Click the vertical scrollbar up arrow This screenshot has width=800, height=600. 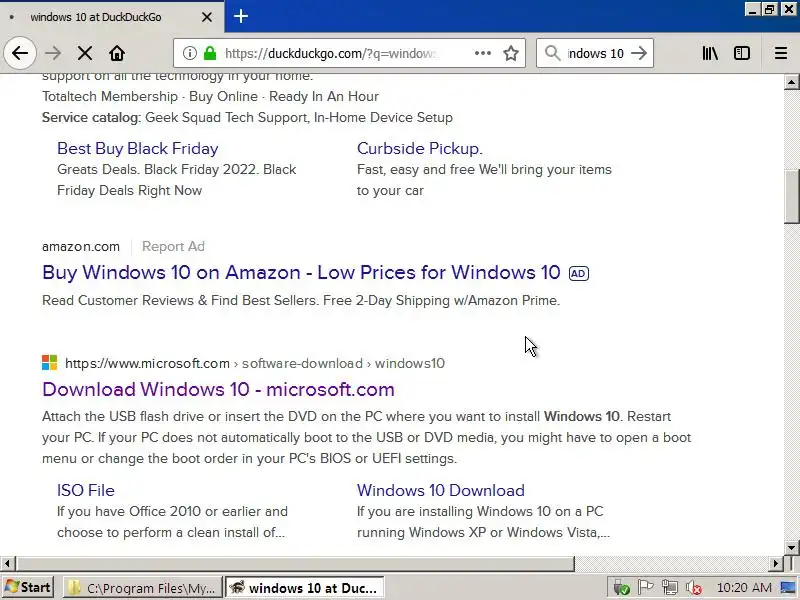point(791,82)
